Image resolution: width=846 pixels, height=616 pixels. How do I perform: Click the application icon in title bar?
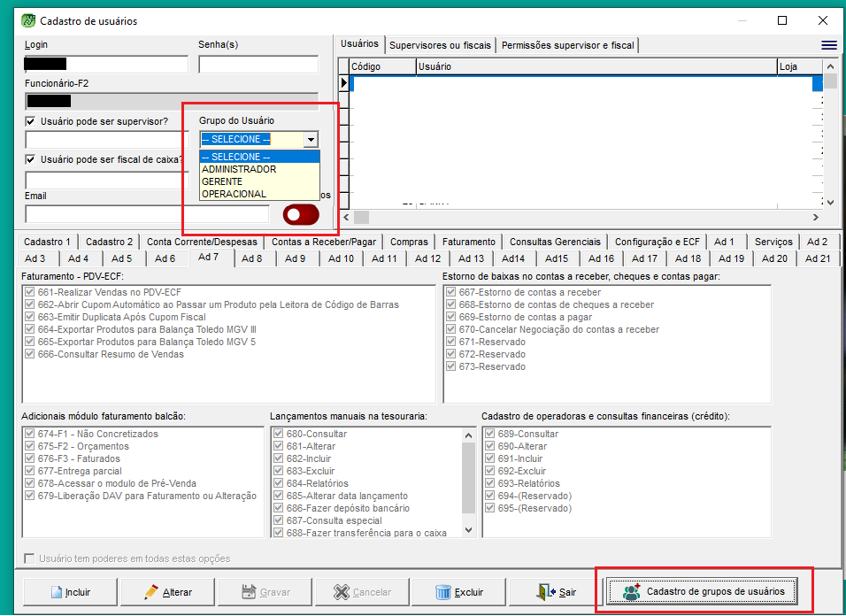(x=28, y=20)
